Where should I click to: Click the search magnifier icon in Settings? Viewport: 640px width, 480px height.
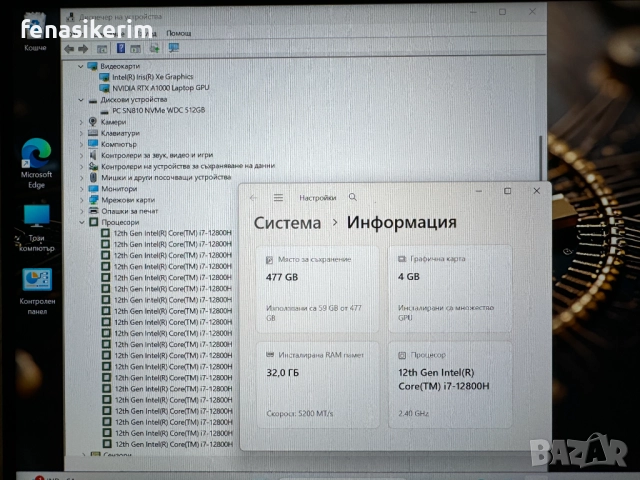(352, 198)
